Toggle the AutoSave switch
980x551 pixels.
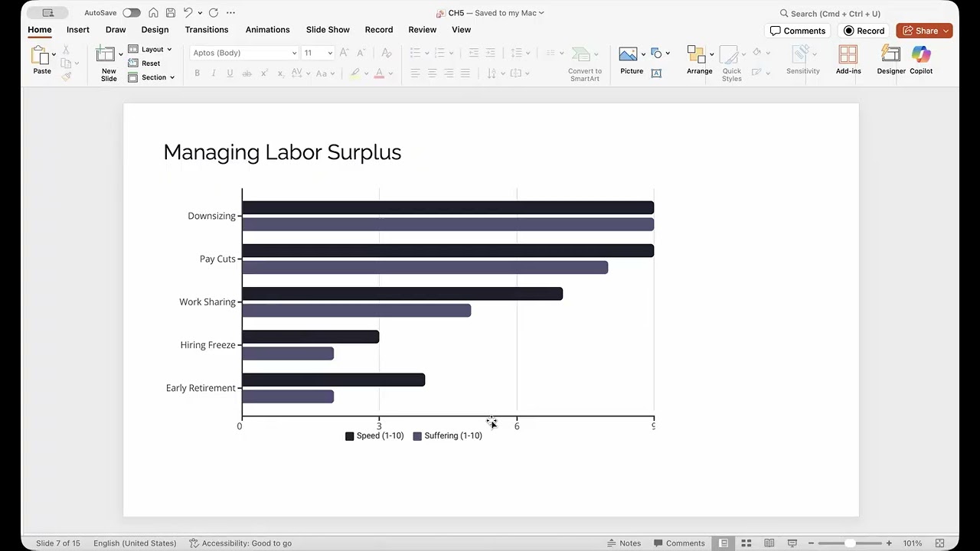tap(132, 13)
